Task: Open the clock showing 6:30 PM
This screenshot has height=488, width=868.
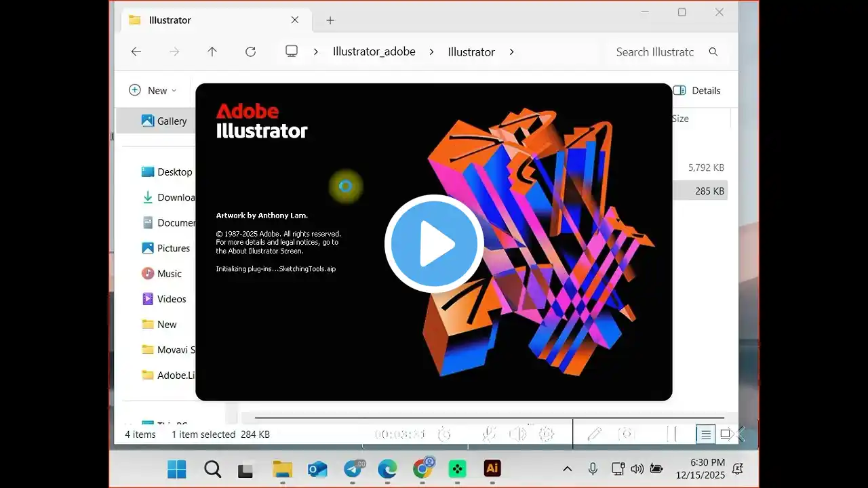Action: point(700,468)
